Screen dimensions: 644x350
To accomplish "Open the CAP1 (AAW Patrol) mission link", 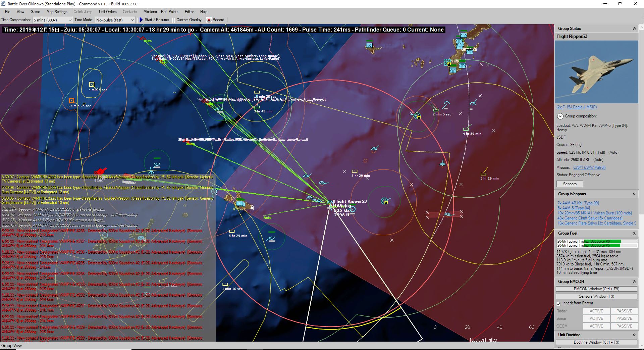I will coord(589,167).
